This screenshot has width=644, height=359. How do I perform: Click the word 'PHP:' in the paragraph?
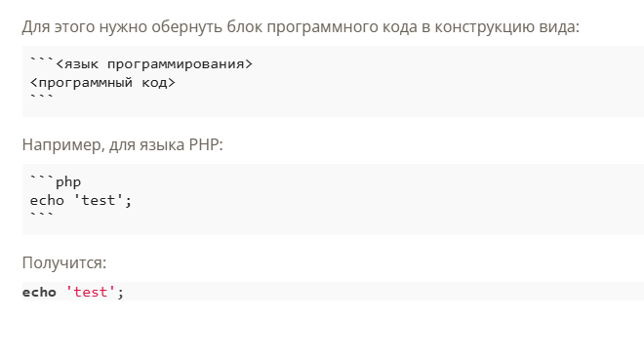[206, 145]
